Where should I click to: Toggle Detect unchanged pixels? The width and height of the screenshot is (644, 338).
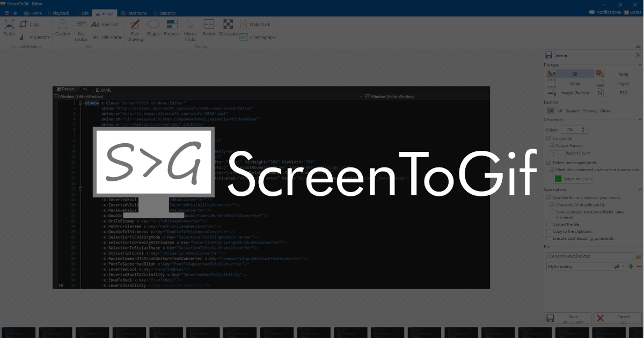[548, 162]
